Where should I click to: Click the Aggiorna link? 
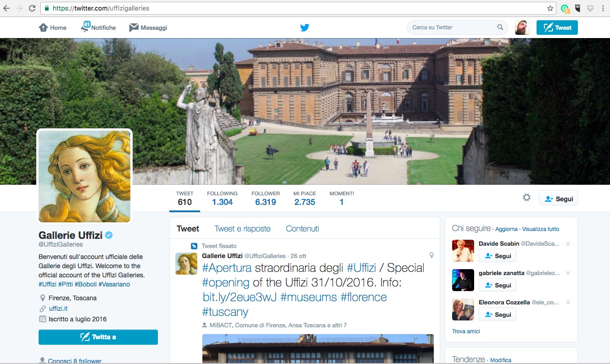click(506, 229)
